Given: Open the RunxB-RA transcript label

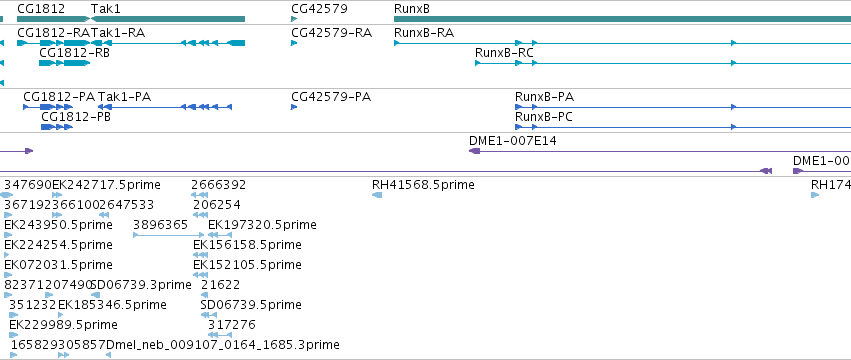Looking at the screenshot, I should [424, 33].
